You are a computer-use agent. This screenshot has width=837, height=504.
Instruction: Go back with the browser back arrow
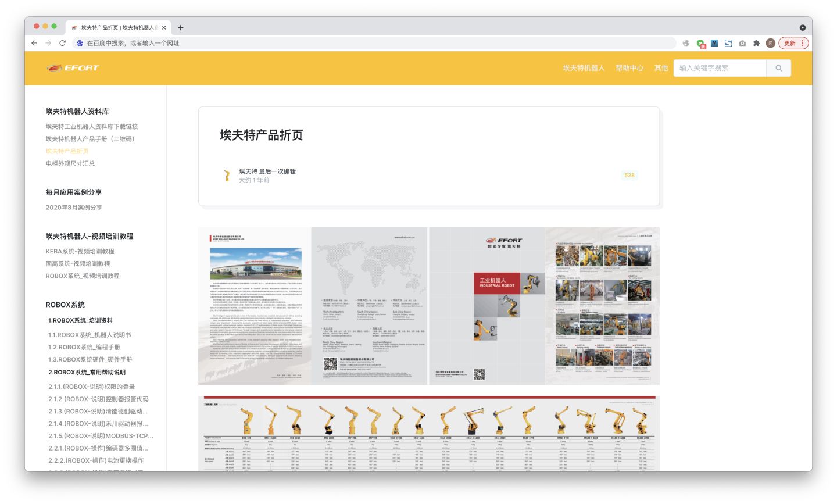(34, 43)
